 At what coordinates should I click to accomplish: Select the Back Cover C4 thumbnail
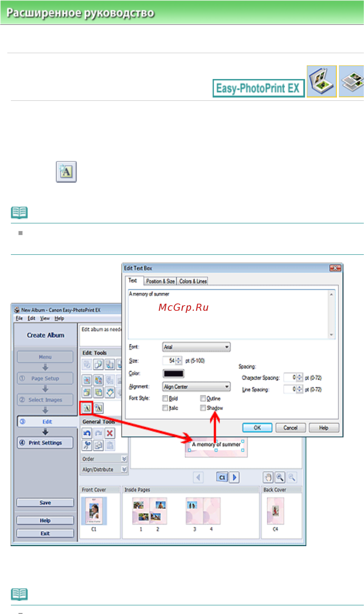[275, 511]
